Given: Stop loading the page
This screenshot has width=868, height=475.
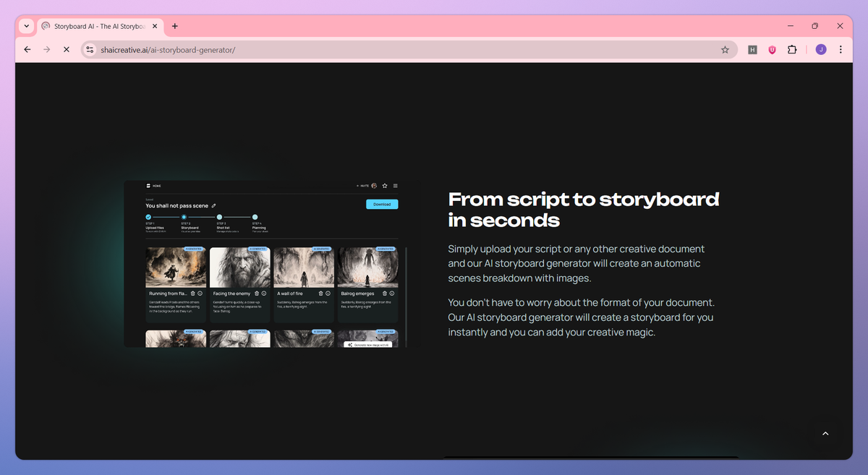Looking at the screenshot, I should coord(66,50).
